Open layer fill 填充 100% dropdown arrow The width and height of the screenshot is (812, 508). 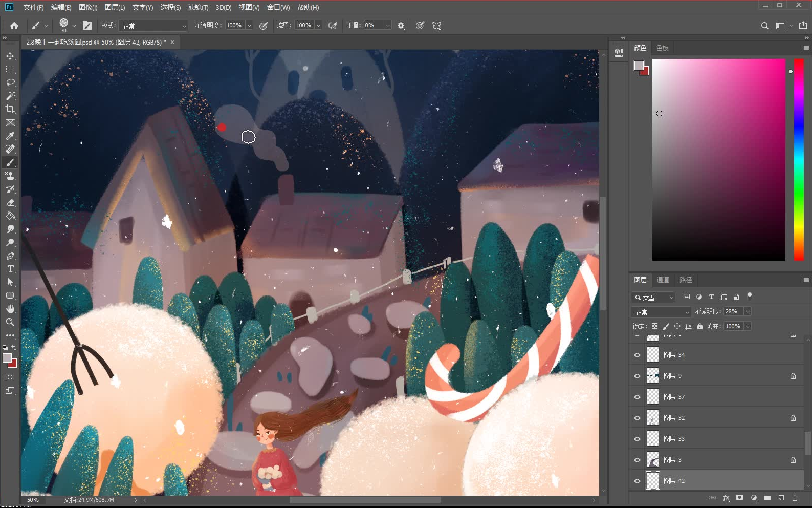[x=748, y=326]
